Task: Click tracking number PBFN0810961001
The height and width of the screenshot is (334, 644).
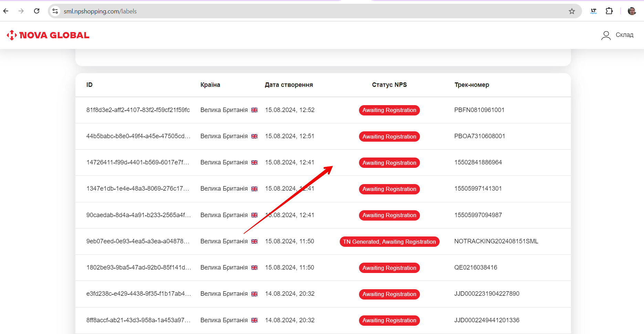Action: point(479,110)
